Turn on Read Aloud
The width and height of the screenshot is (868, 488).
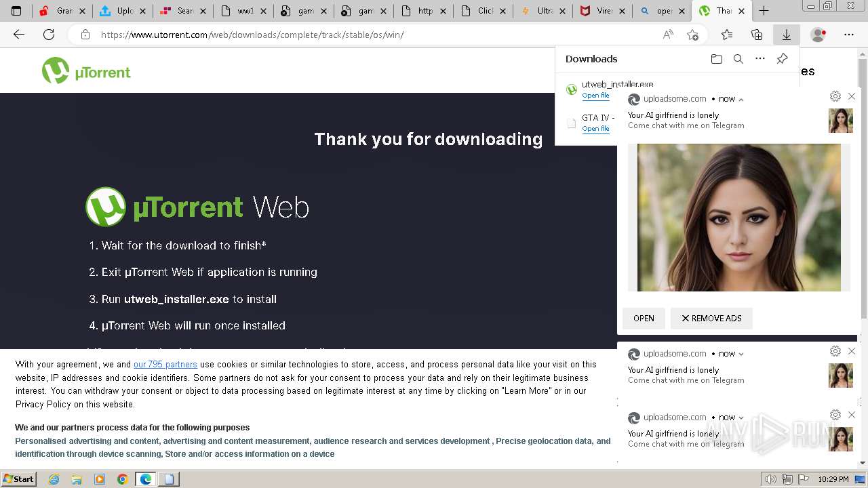[x=668, y=35]
